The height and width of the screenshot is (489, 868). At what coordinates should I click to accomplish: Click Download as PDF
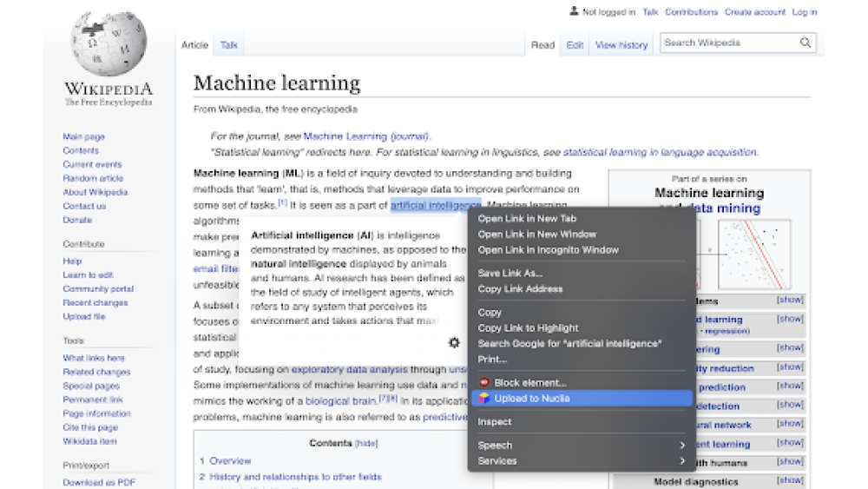tap(99, 482)
